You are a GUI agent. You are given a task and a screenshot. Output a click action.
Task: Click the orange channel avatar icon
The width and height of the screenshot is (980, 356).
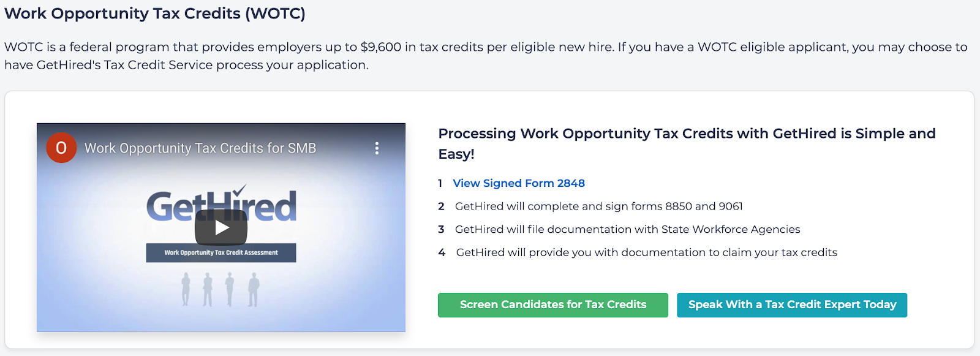click(x=61, y=148)
